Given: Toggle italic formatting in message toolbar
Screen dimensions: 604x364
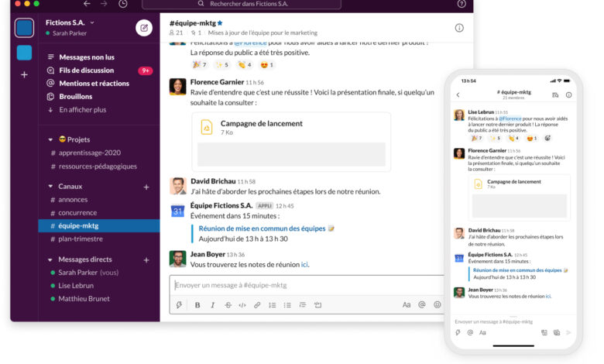Looking at the screenshot, I should click(212, 305).
